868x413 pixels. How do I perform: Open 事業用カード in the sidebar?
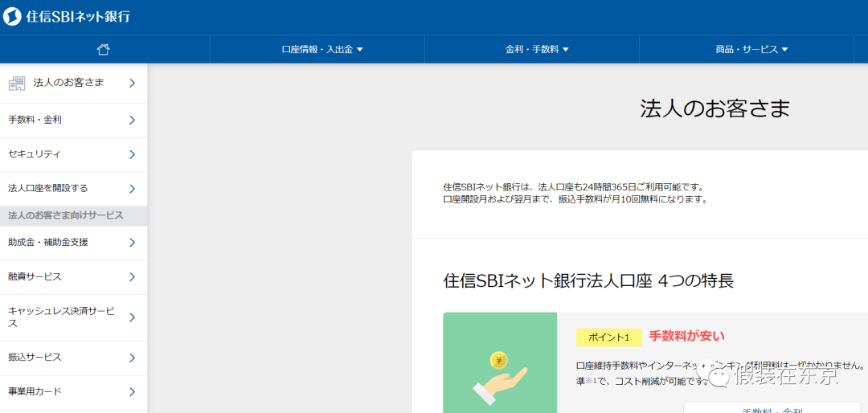pyautogui.click(x=74, y=393)
